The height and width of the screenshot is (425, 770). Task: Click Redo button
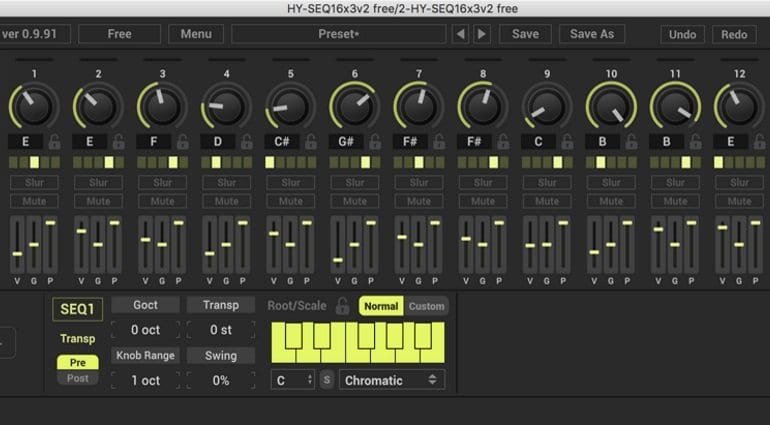point(734,34)
